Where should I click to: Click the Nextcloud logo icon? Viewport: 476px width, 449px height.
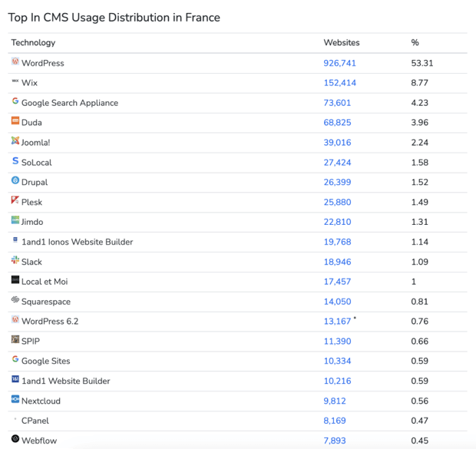tap(15, 399)
